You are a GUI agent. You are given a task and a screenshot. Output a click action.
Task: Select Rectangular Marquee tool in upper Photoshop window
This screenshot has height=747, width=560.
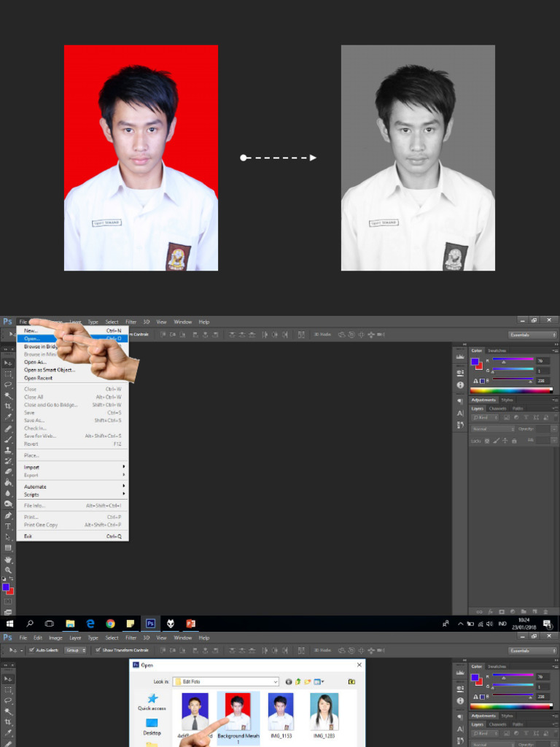8,374
